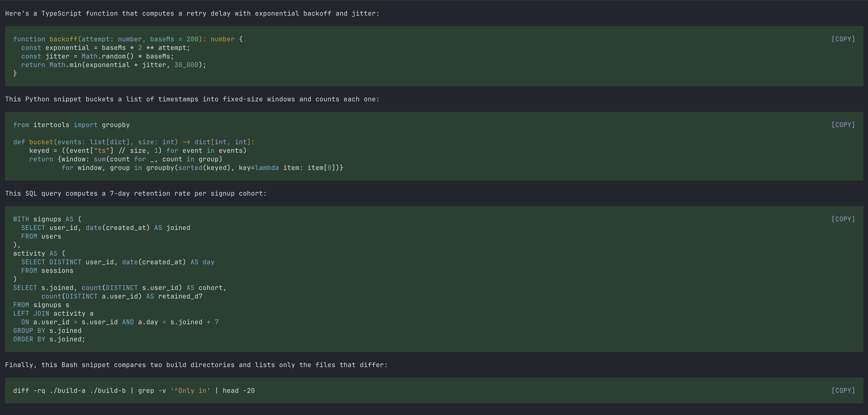Screen dimensions: 868x415
Task: Click the line 'GROUP BY s.joined'
Action: pos(47,331)
